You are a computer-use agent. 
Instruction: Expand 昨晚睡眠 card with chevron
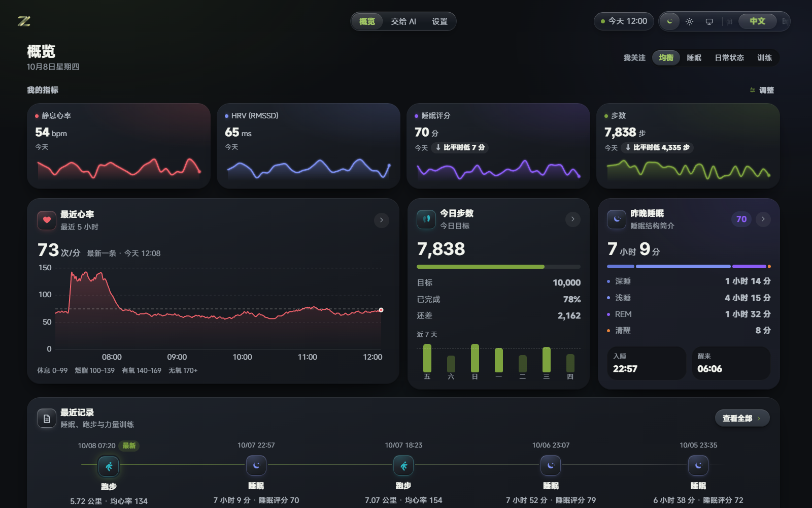(x=763, y=219)
